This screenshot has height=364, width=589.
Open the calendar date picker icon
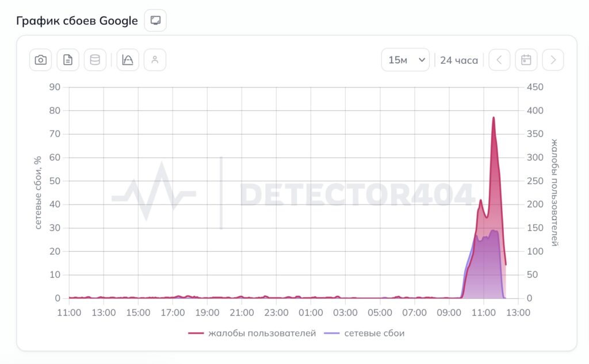[526, 60]
